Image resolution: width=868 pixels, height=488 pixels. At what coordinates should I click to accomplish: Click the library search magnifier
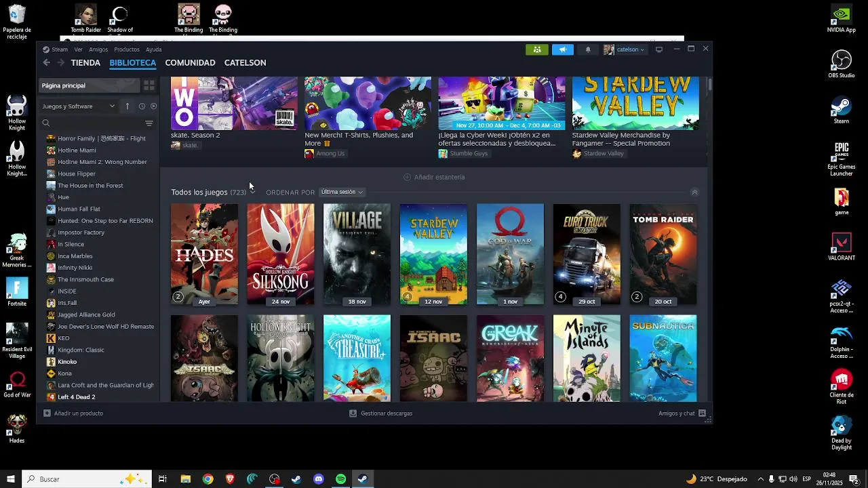46,123
